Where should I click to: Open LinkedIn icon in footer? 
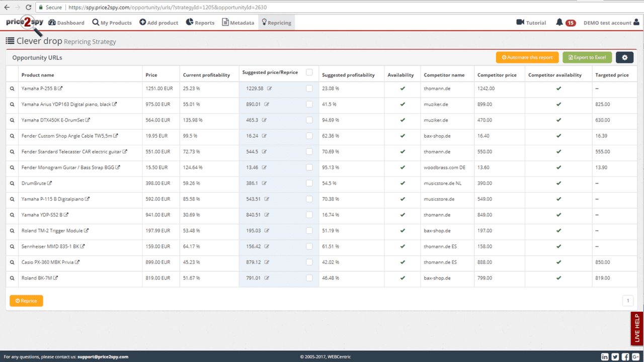605,357
